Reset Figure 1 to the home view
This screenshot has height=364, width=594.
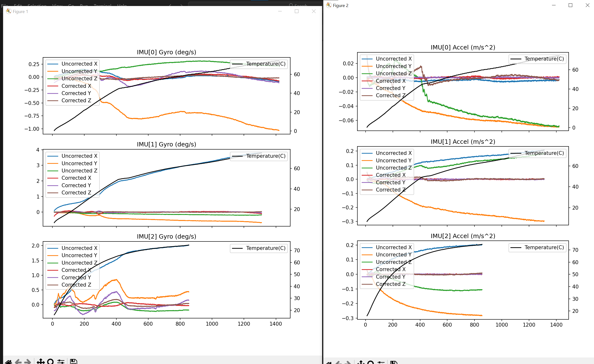point(8,362)
